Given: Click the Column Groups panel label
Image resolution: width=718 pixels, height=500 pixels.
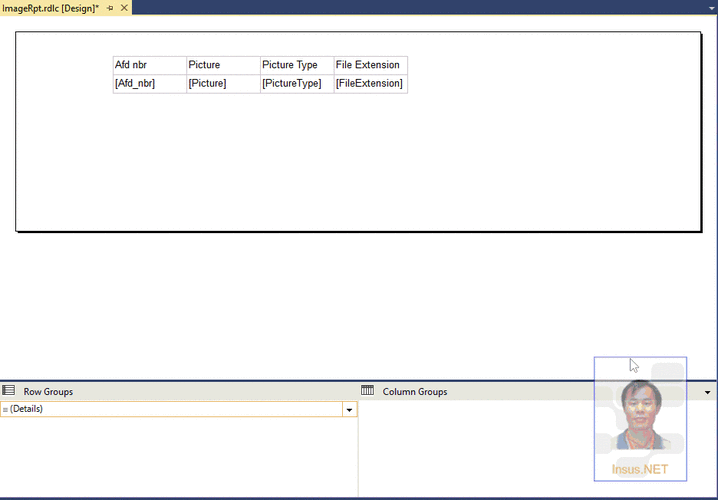Looking at the screenshot, I should click(x=414, y=392).
